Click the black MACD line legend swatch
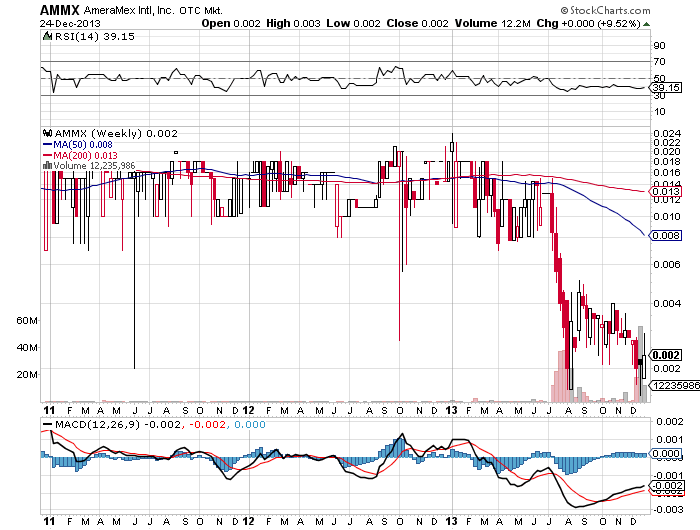 (47, 425)
